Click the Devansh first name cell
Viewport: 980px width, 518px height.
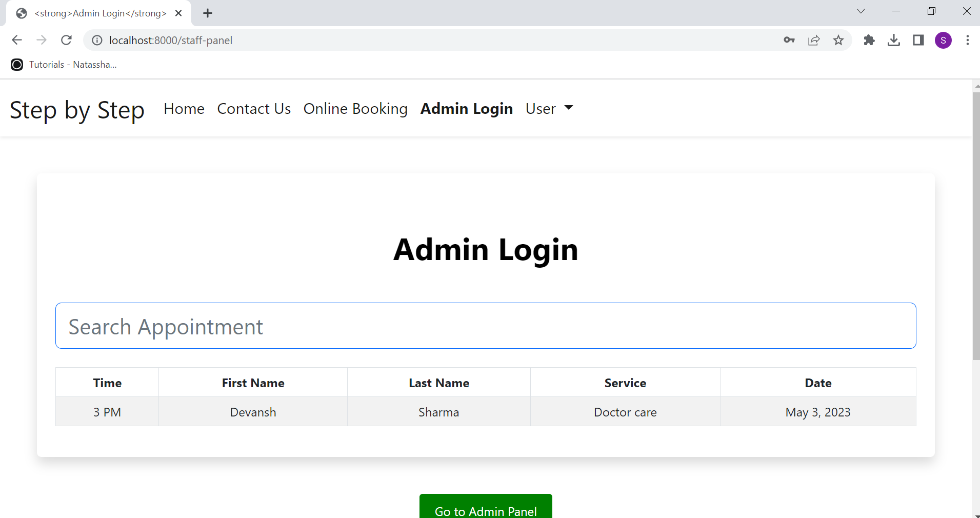253,412
